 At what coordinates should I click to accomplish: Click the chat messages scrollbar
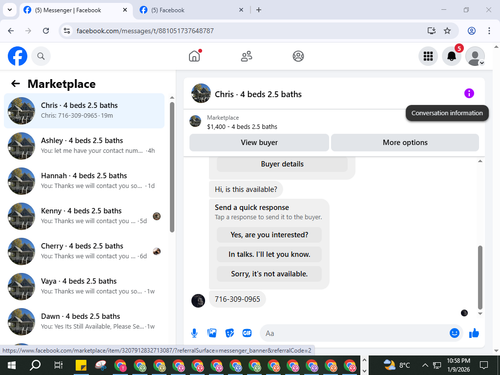click(x=480, y=277)
